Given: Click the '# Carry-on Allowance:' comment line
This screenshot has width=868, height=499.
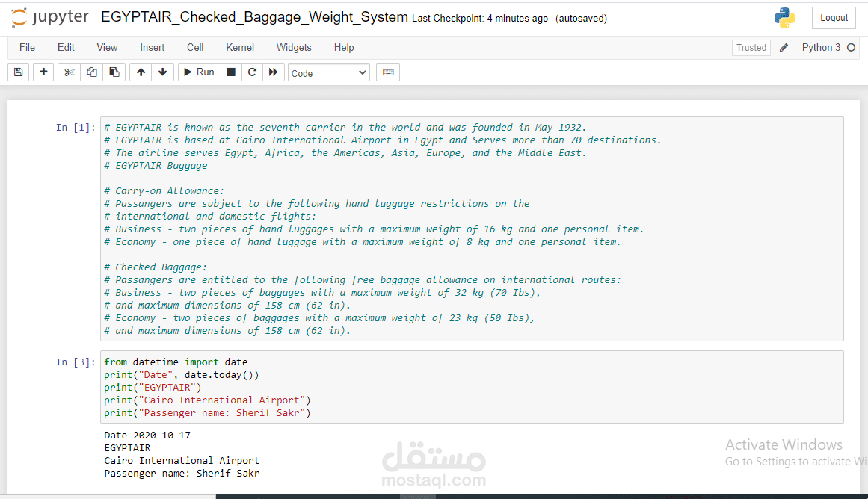Looking at the screenshot, I should point(164,191).
